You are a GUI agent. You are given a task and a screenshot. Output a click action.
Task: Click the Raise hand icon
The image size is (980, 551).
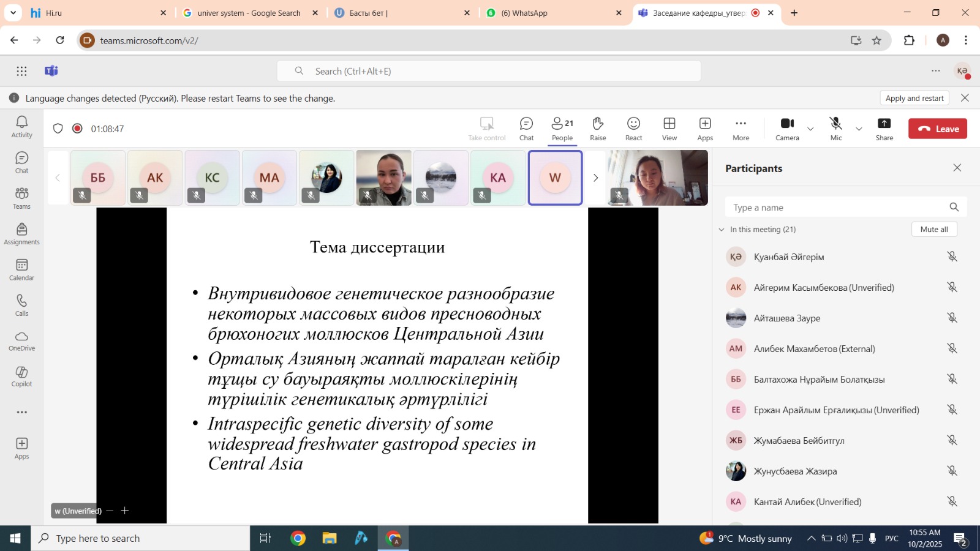598,129
